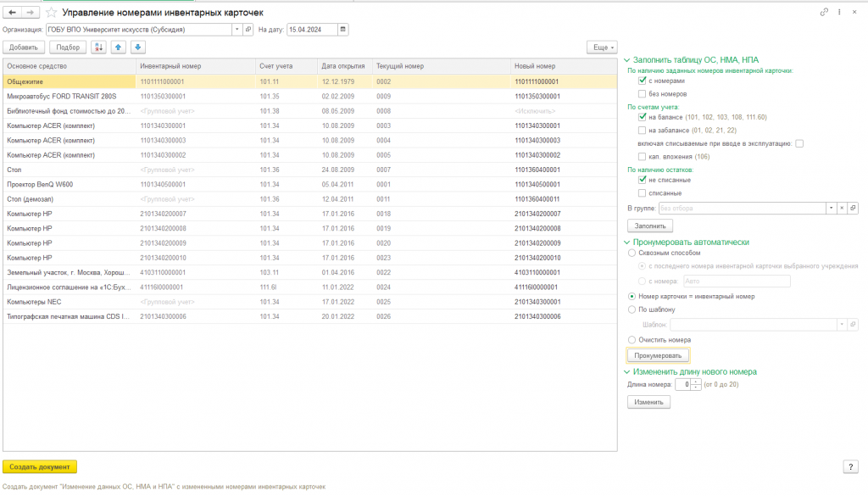Open the 'Шаблон' field open icon
The width and height of the screenshot is (868, 496).
(853, 325)
